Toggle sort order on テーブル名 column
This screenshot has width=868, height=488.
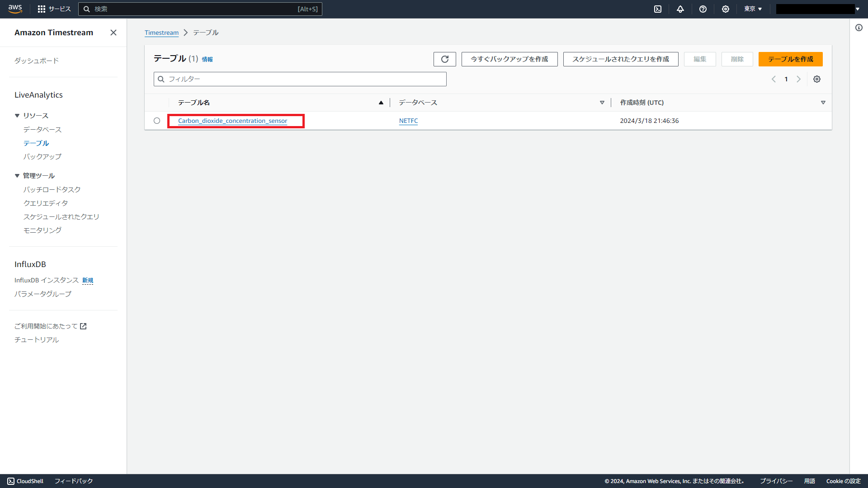381,103
